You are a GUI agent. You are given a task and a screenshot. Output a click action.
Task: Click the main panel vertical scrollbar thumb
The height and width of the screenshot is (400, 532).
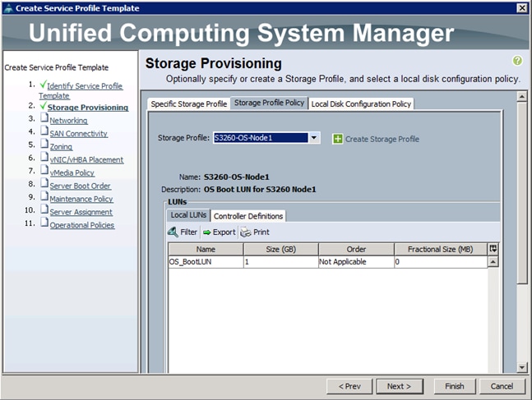point(522,192)
